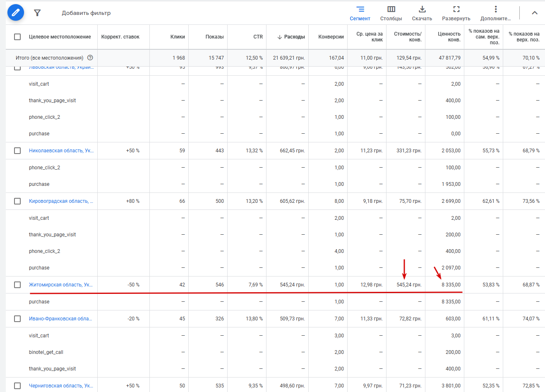
Task: Sort by Расходы column header
Action: click(291, 37)
